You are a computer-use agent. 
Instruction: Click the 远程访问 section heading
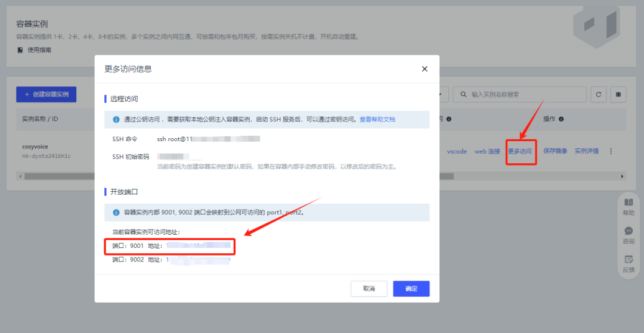[x=124, y=99]
